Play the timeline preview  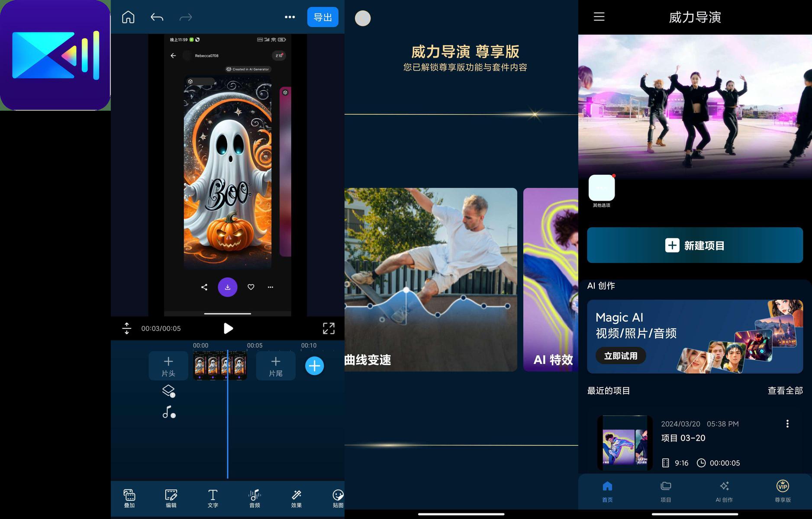coord(228,328)
